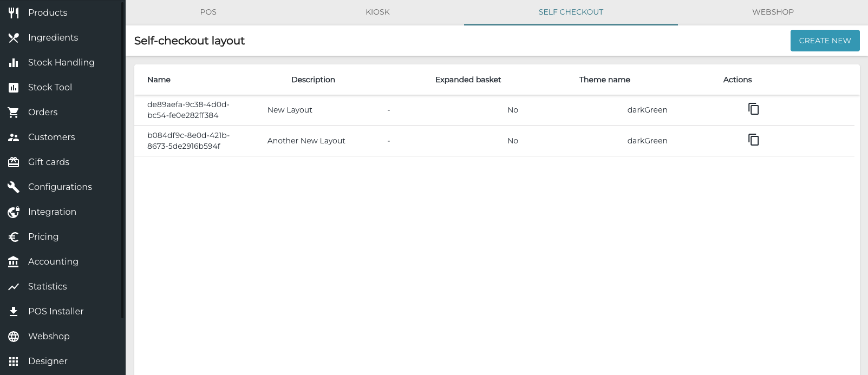Click the Stock Handling bar chart icon

coord(14,62)
